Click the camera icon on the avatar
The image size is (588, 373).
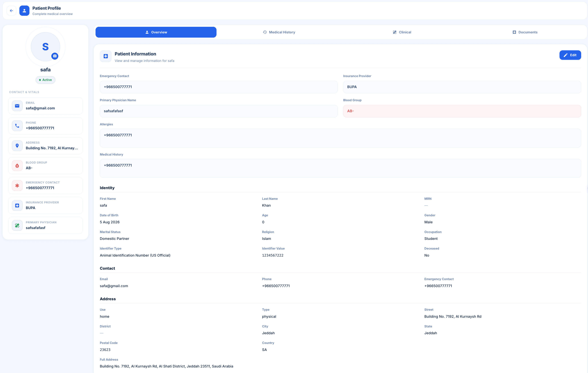pyautogui.click(x=55, y=56)
